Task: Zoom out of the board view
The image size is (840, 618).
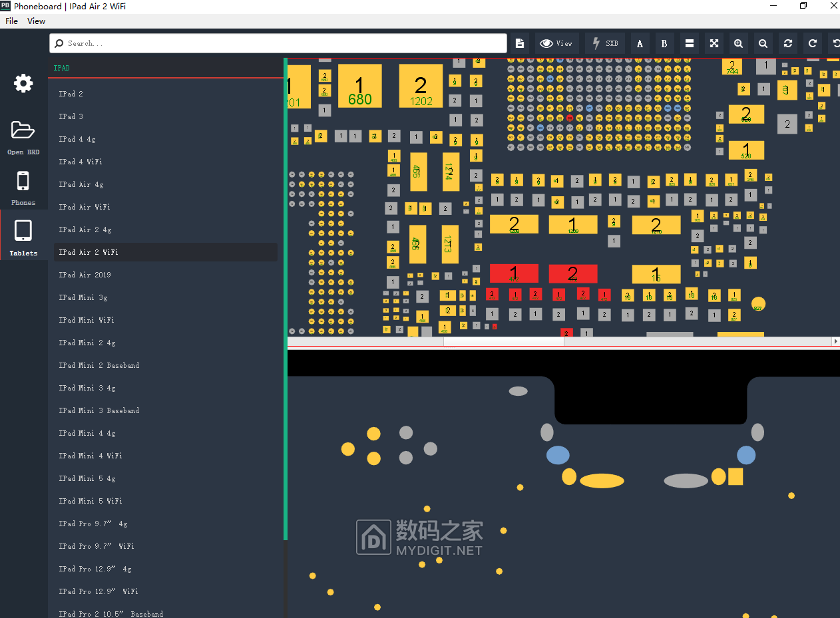Action: 763,43
